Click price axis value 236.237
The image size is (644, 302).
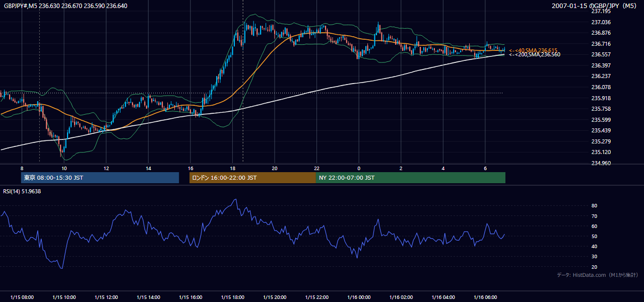(600, 76)
